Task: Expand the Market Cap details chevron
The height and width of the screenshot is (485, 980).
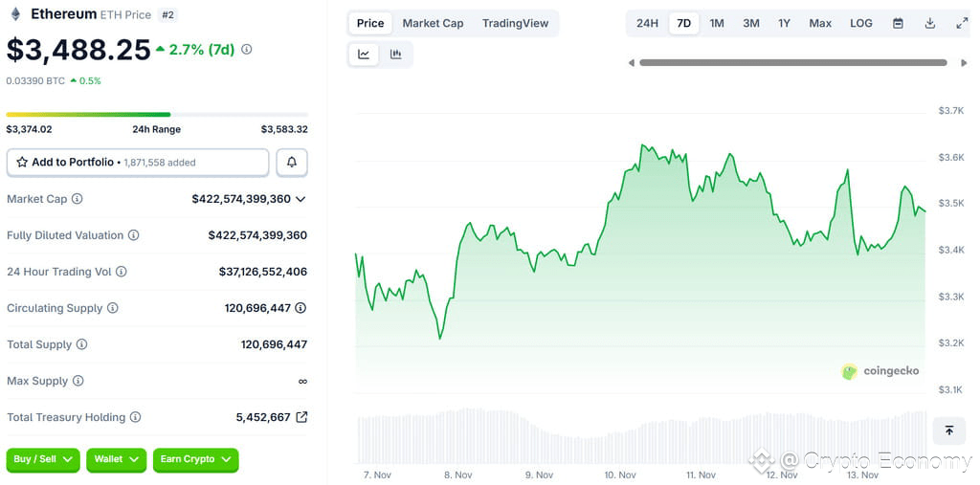Action: tap(301, 199)
